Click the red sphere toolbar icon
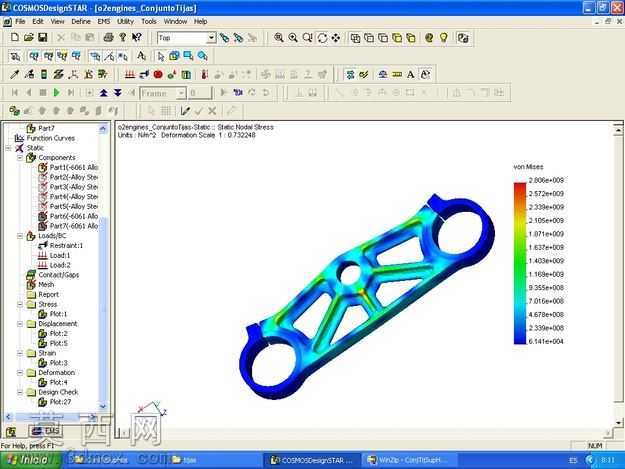The width and height of the screenshot is (625, 469). tap(158, 74)
